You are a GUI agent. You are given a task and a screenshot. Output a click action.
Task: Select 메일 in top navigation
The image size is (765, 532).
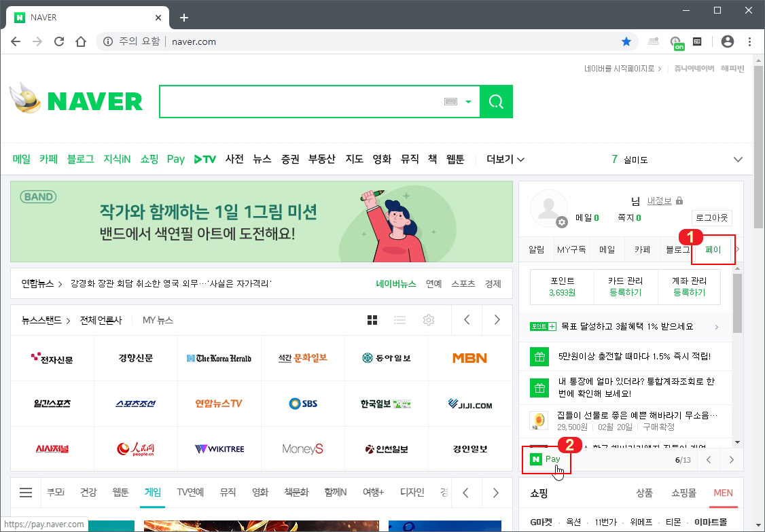tap(22, 159)
